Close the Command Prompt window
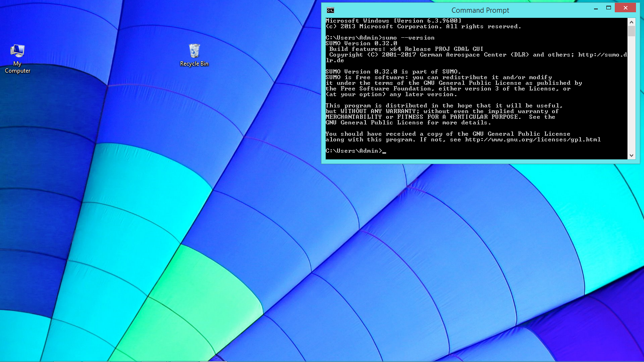The width and height of the screenshot is (644, 362). click(626, 8)
